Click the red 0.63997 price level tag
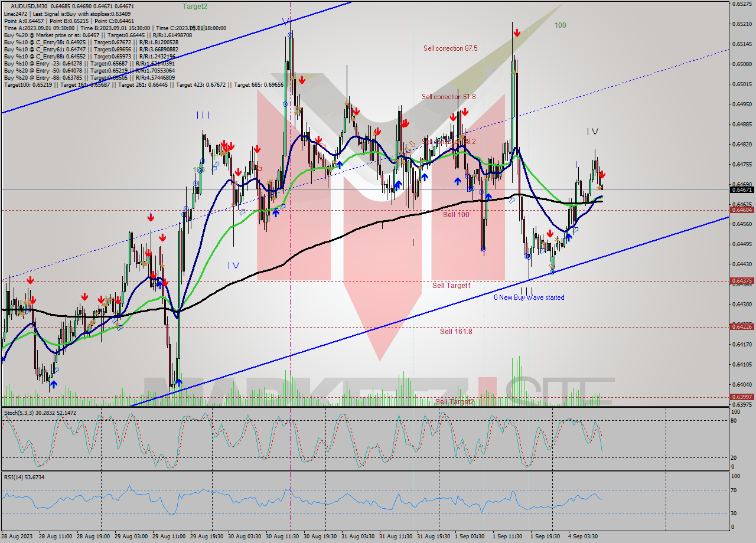 [742, 397]
